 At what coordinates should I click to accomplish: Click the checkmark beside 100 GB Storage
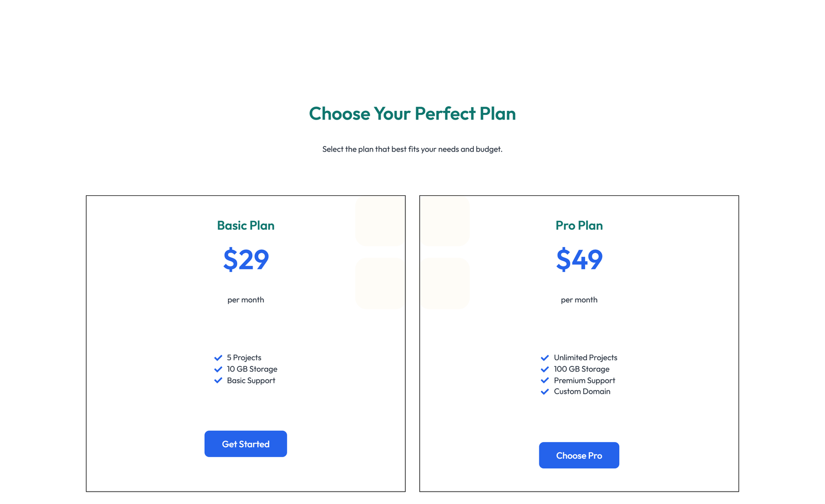[x=545, y=369]
